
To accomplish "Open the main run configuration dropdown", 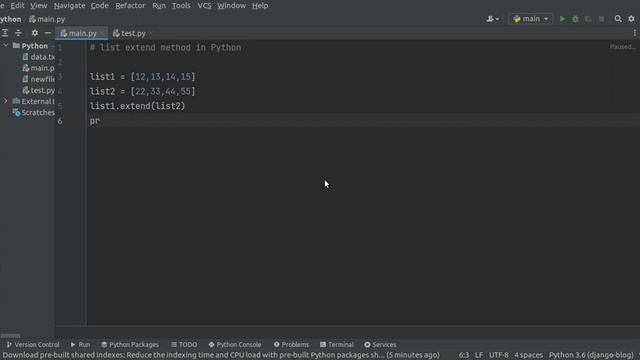I will [531, 19].
